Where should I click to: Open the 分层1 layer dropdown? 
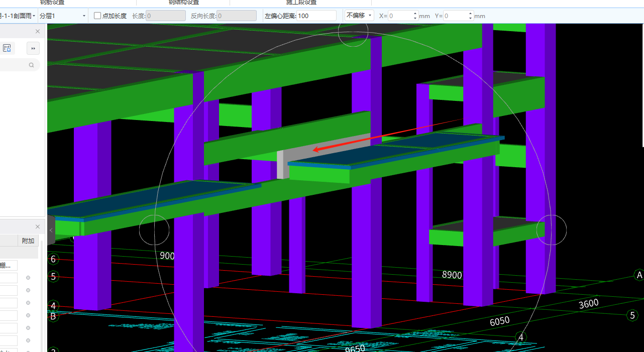[63, 16]
